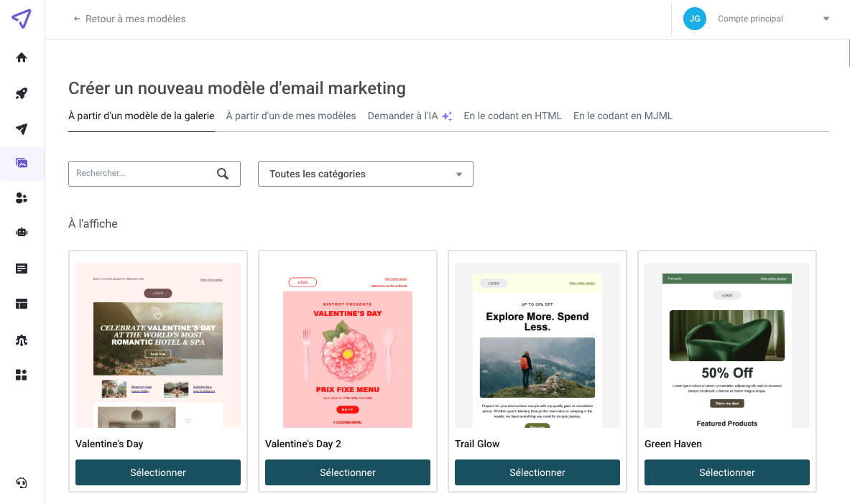Select the Valentine's Day 2 template
The image size is (850, 504).
(348, 472)
